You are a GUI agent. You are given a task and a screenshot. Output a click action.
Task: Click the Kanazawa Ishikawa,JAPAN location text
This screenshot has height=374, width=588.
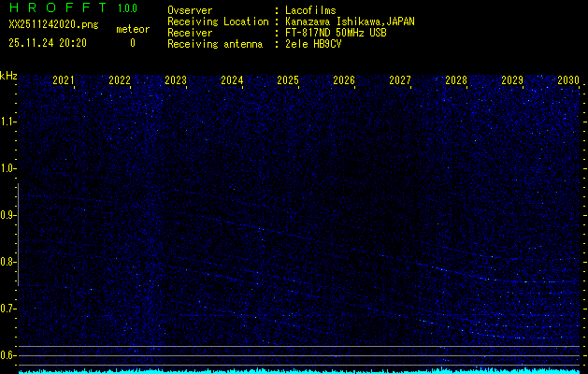351,22
